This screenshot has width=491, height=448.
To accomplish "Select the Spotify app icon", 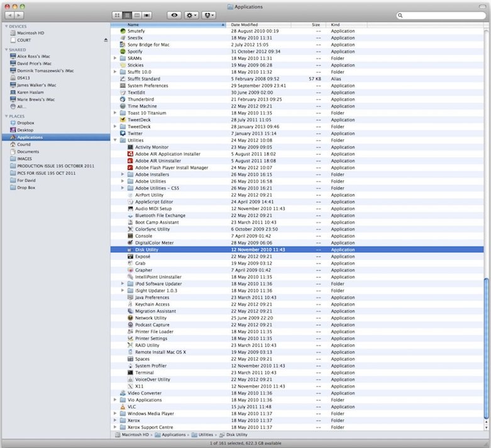I will pyautogui.click(x=123, y=52).
